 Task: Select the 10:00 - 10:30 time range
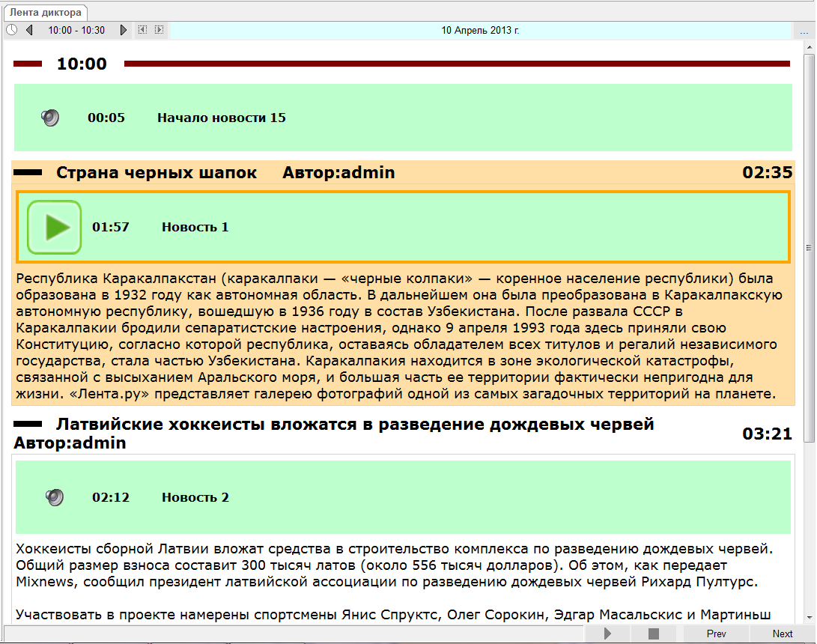pos(76,30)
